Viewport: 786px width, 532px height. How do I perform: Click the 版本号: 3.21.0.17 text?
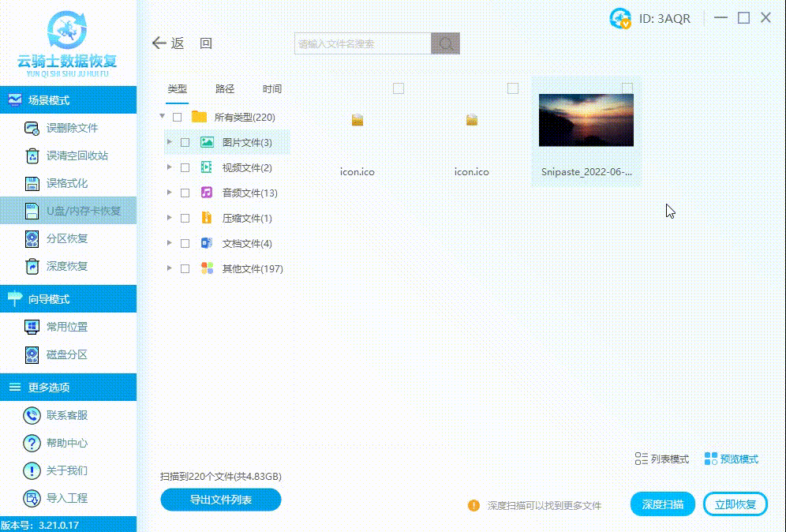click(40, 526)
